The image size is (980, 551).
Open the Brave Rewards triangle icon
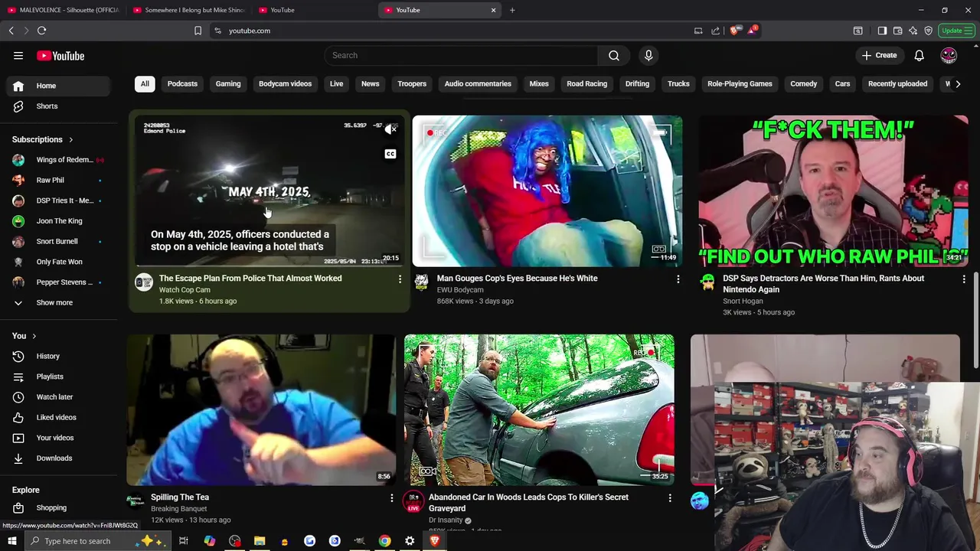coord(752,31)
